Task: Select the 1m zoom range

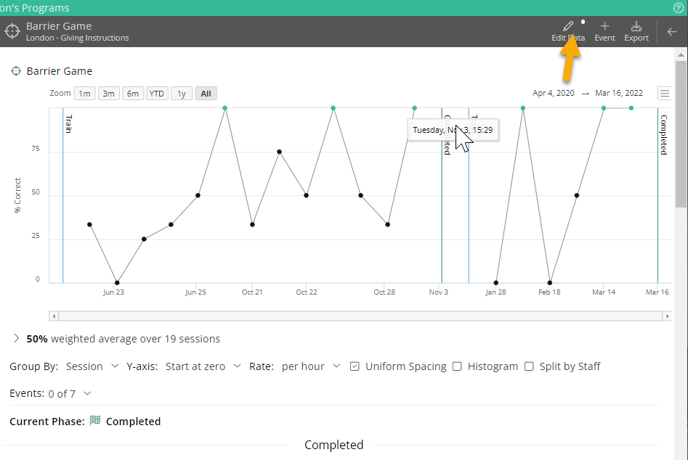Action: click(85, 94)
